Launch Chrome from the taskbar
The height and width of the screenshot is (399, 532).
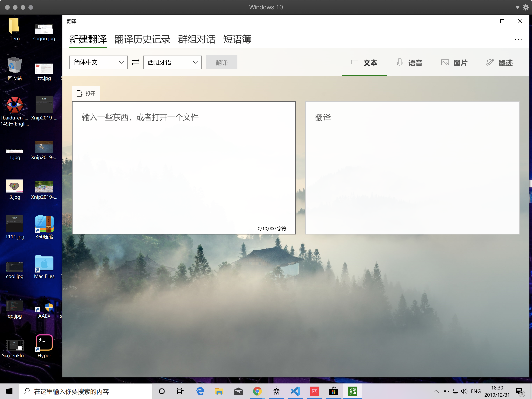(x=257, y=391)
